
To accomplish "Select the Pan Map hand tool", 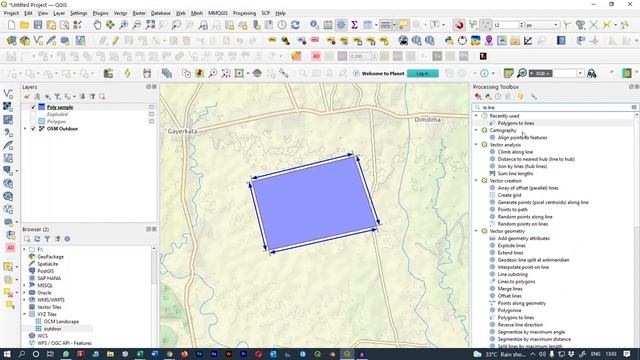I will 97,25.
